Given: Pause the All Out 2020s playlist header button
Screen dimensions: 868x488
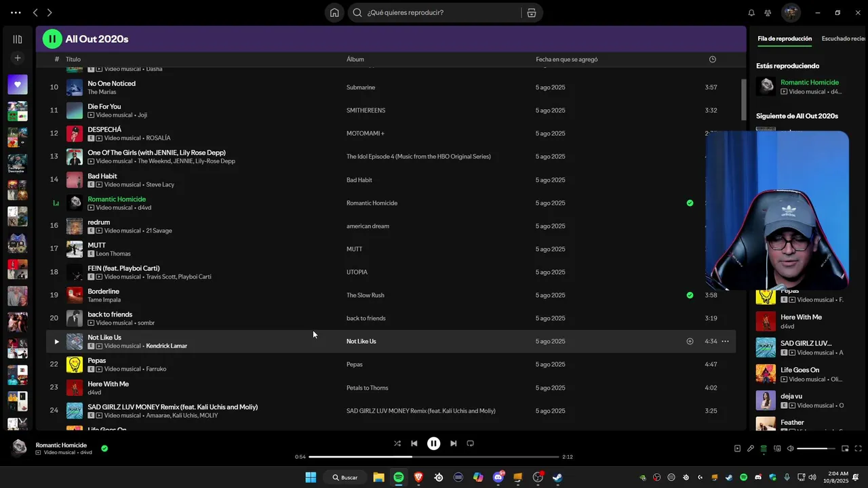Looking at the screenshot, I should [52, 39].
